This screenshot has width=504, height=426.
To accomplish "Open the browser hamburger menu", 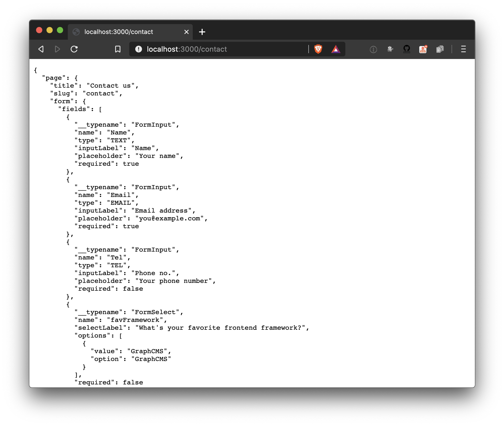I will (x=463, y=49).
